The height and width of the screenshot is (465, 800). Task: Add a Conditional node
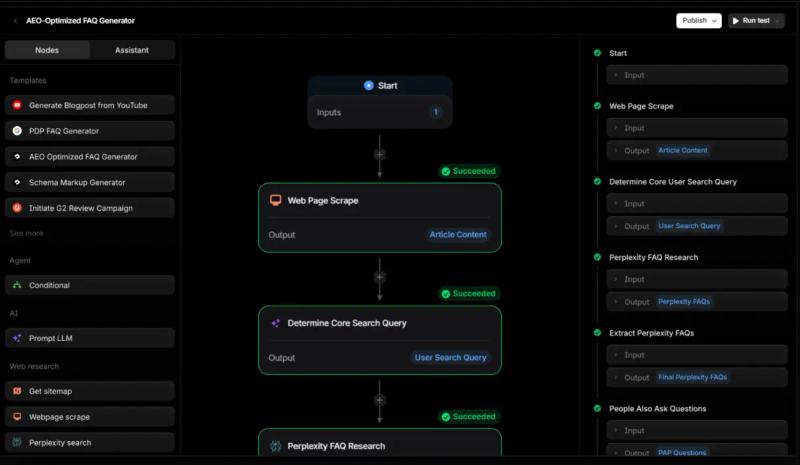[90, 285]
